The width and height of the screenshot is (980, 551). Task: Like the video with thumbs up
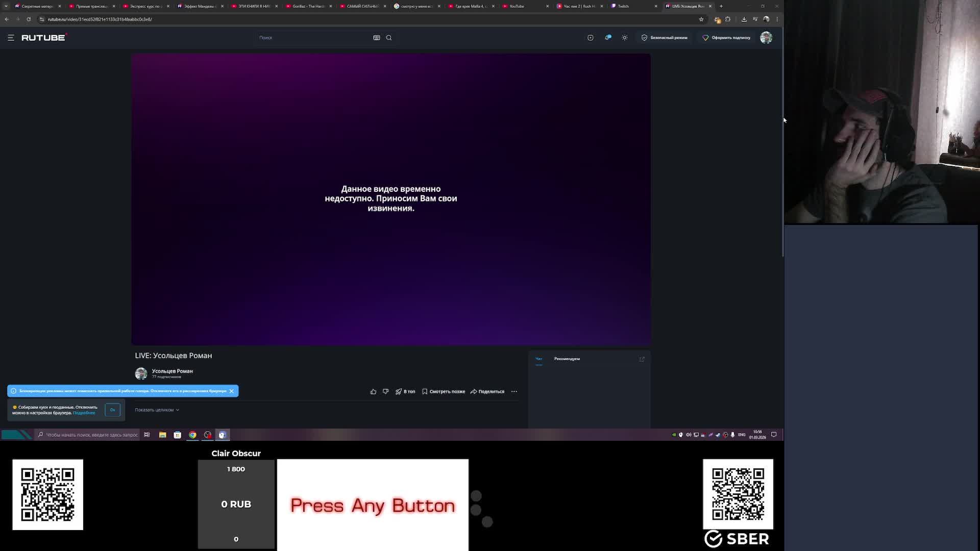click(373, 392)
